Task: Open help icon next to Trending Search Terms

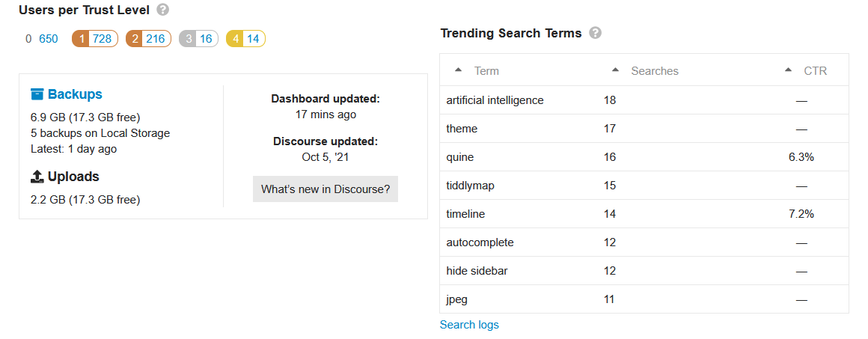Action: point(595,33)
